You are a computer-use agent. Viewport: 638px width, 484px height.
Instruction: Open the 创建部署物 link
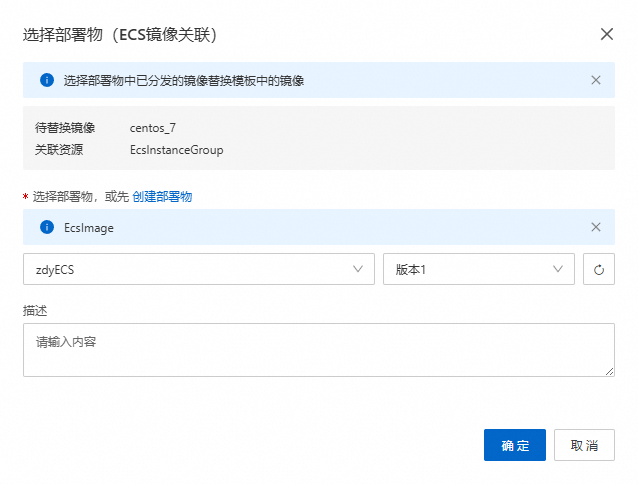point(162,197)
